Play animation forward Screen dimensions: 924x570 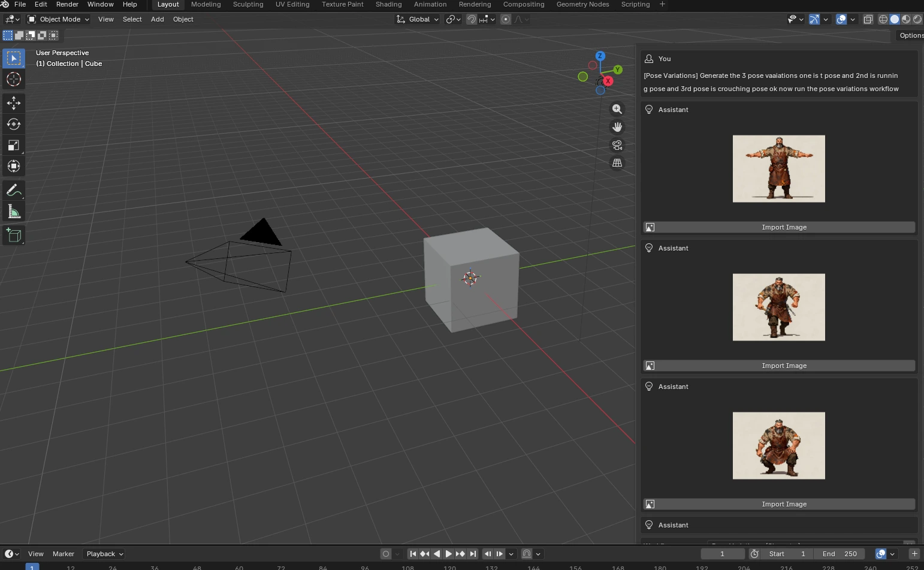[x=448, y=554]
